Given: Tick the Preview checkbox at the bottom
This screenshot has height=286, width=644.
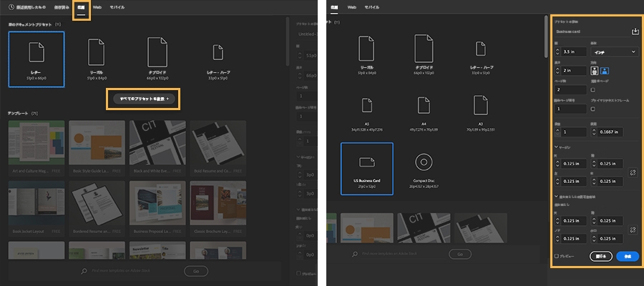Looking at the screenshot, I should 557,256.
